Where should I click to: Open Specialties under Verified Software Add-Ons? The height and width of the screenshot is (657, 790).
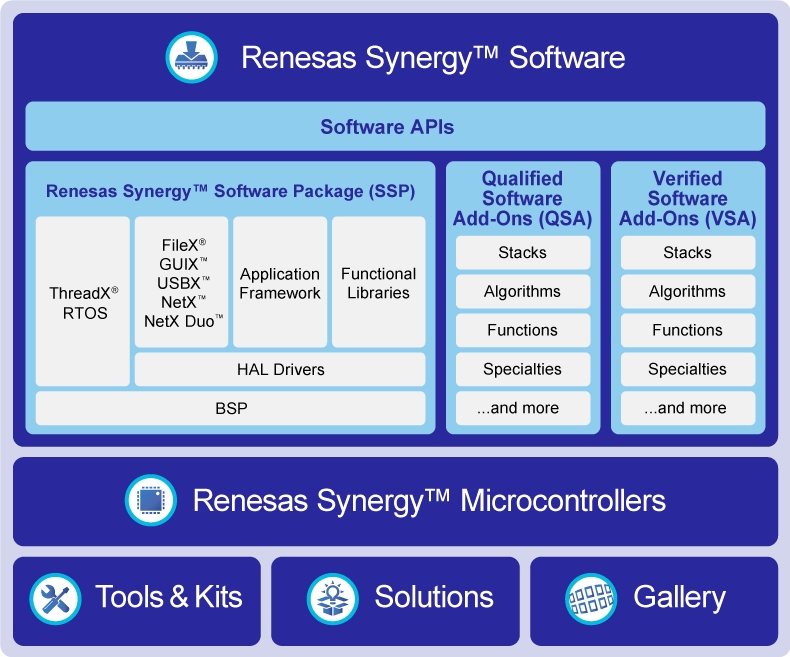tap(687, 369)
